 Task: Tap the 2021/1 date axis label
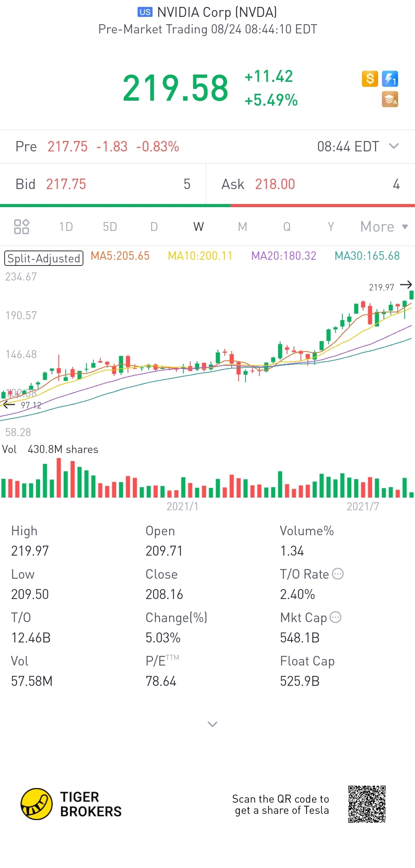pos(183,506)
